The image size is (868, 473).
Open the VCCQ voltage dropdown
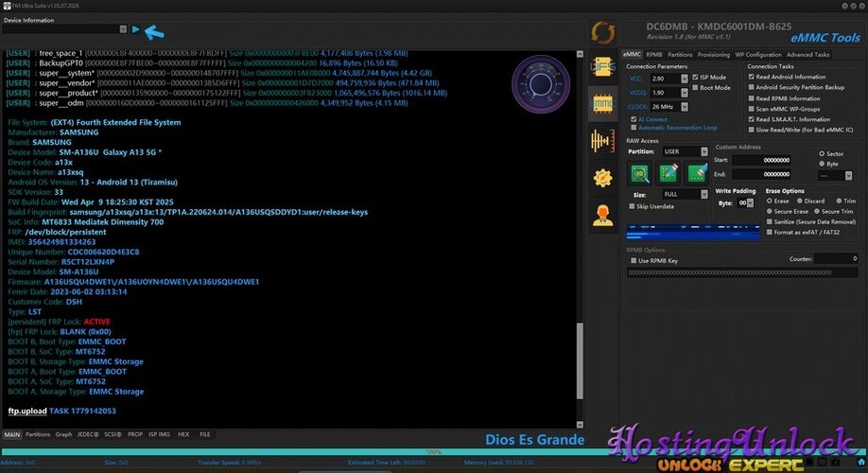(x=685, y=93)
